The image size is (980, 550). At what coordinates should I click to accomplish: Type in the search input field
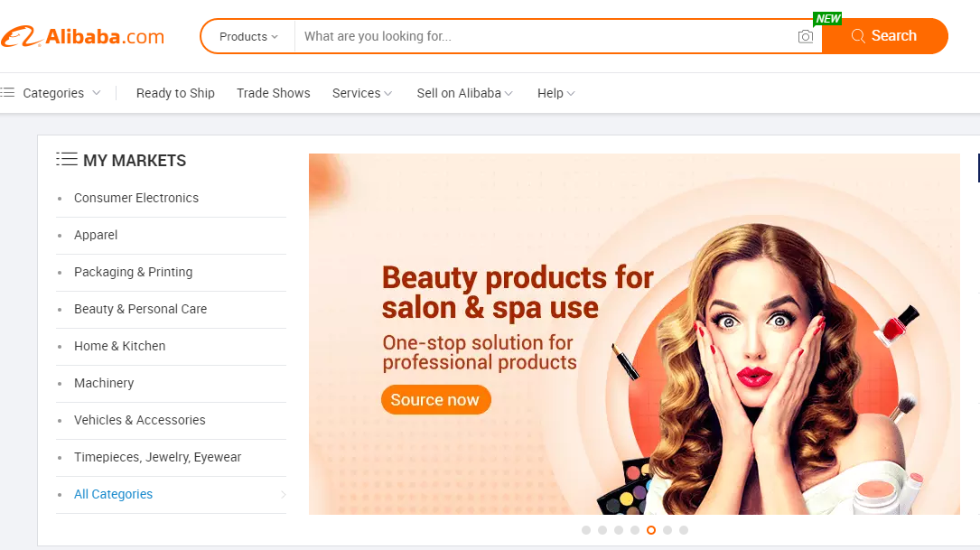pyautogui.click(x=542, y=36)
